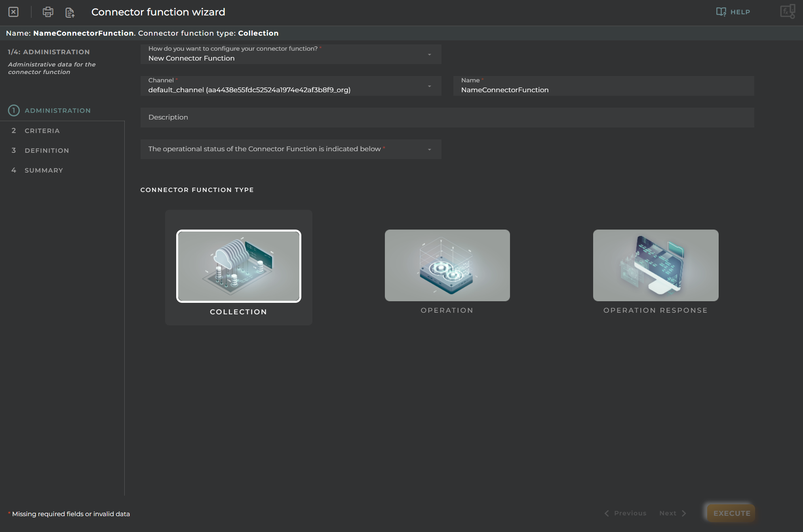This screenshot has height=532, width=803.
Task: Click the Next button
Action: [673, 513]
